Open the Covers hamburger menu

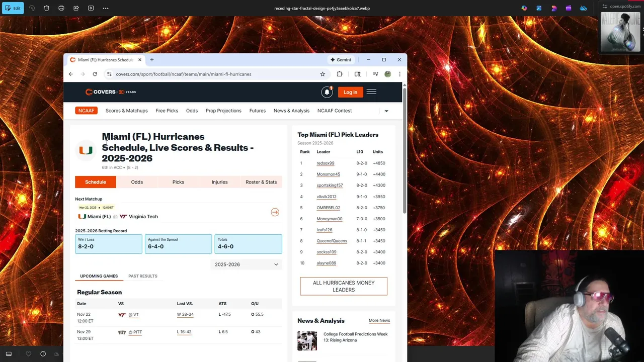tap(371, 92)
